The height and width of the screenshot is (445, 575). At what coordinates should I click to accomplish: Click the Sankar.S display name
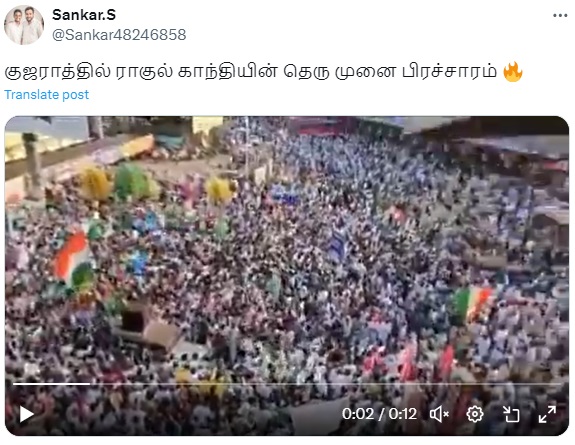pyautogui.click(x=84, y=15)
